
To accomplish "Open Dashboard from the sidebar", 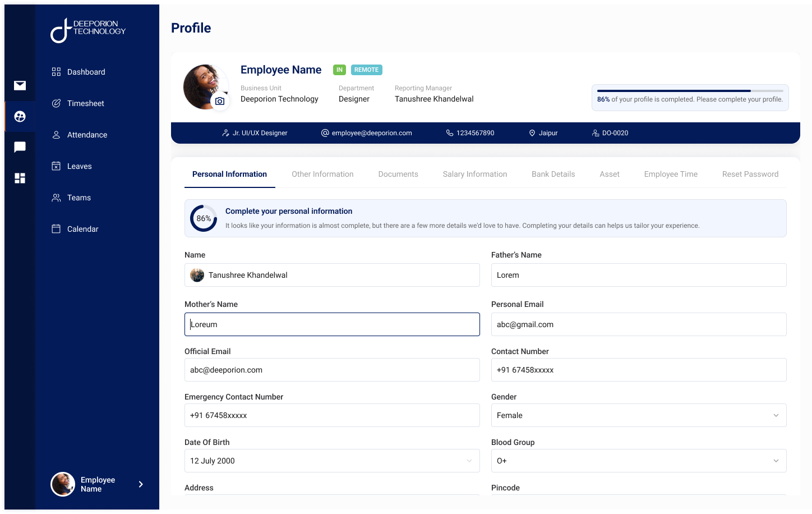I will [x=86, y=72].
